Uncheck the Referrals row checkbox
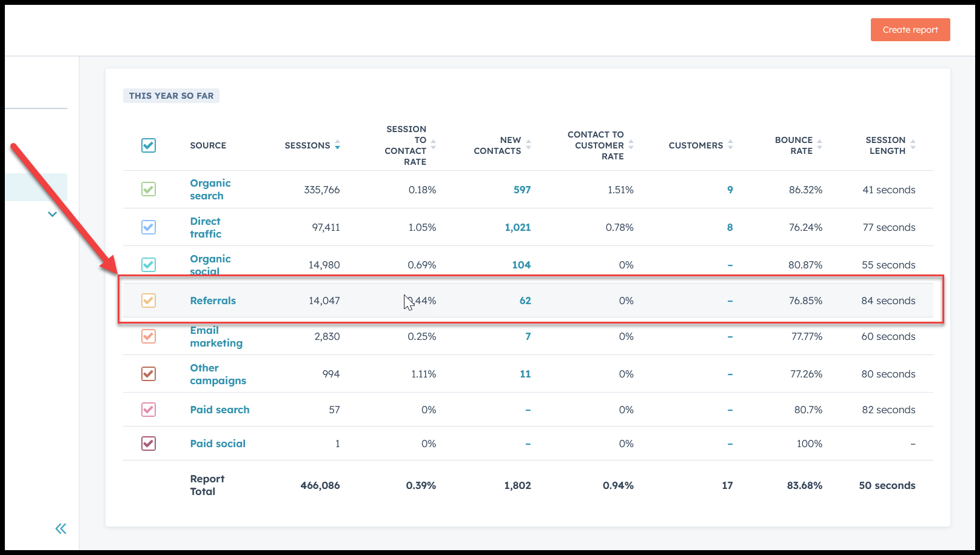Viewport: 980px width, 555px height. [149, 301]
